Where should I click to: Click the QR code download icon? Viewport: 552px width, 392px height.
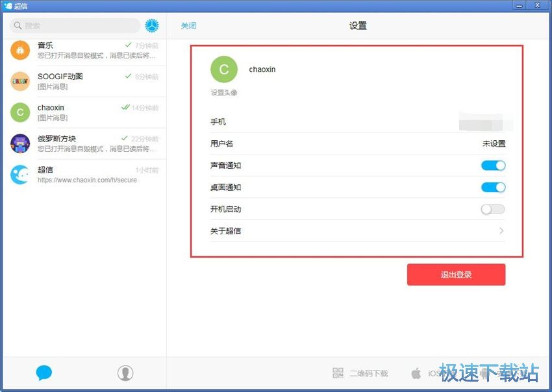338,373
